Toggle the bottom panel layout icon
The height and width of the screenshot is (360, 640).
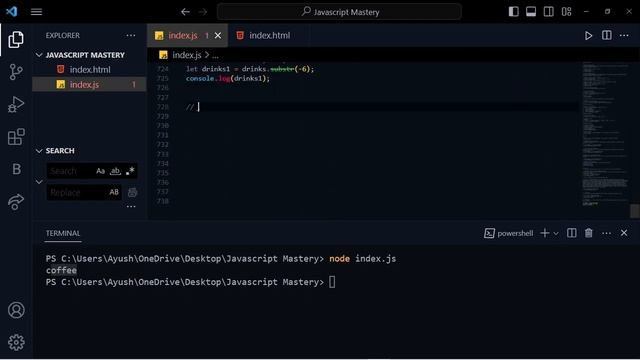(x=531, y=11)
